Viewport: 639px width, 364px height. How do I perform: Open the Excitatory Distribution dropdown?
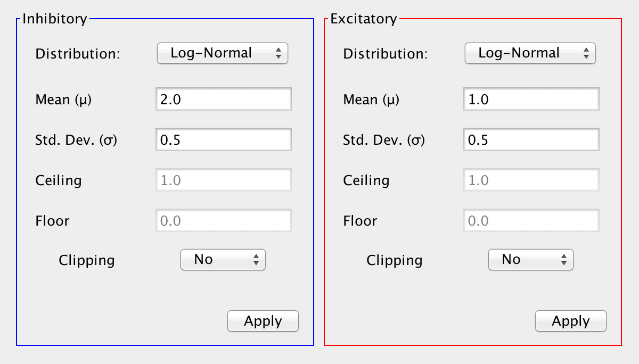point(530,53)
